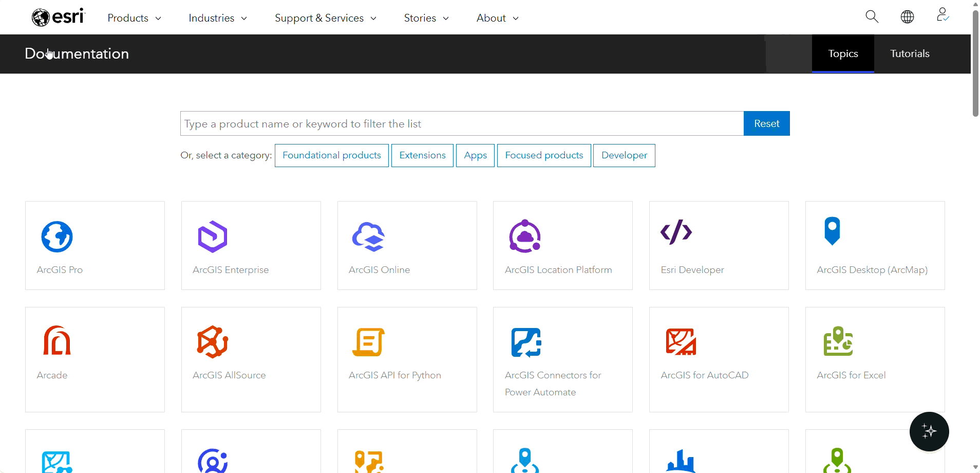Image resolution: width=980 pixels, height=473 pixels.
Task: Open the Esri Developer code icon
Action: 675,231
